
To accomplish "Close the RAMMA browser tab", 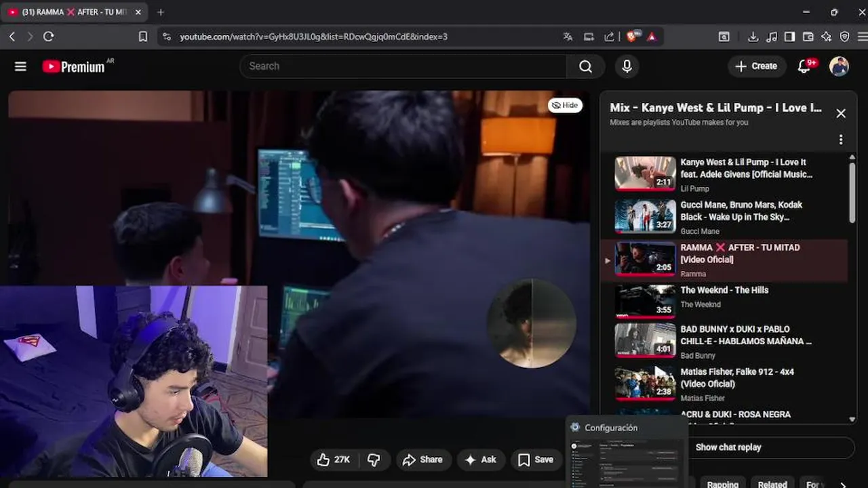I will [x=138, y=12].
